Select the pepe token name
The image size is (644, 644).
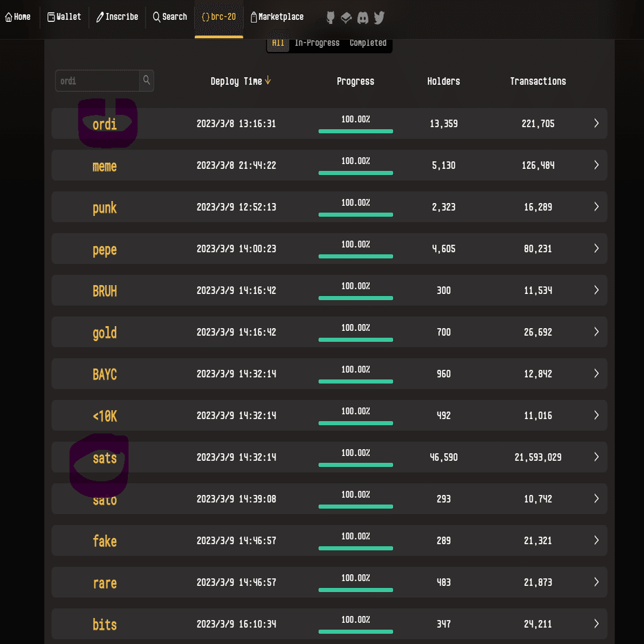pos(105,249)
